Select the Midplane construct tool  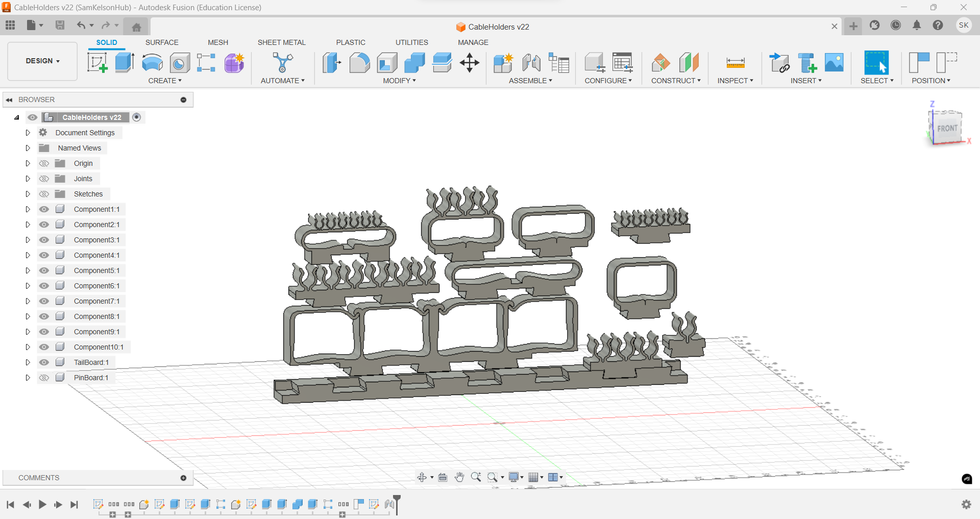[x=689, y=63]
